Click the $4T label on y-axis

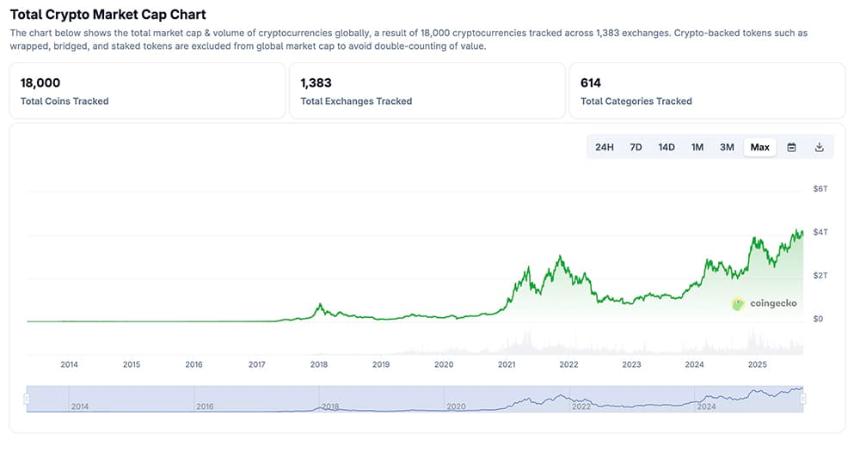pos(819,232)
